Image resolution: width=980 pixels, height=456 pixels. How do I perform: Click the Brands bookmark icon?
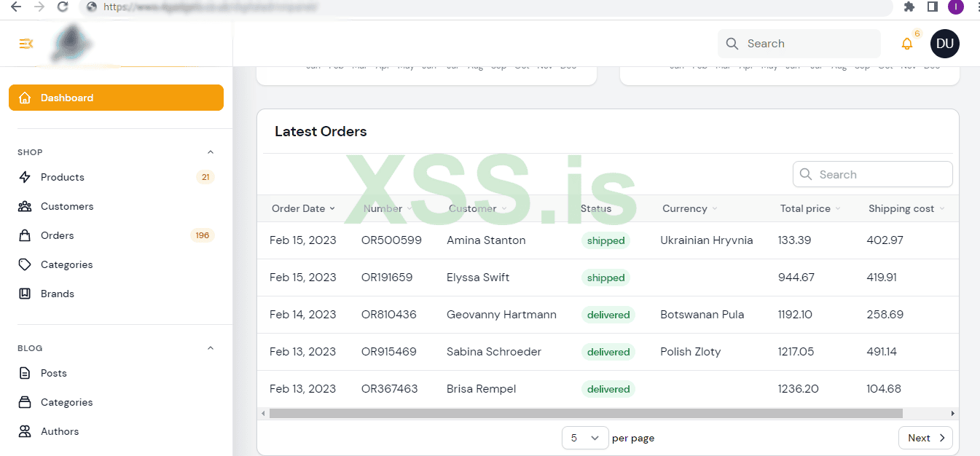click(25, 294)
